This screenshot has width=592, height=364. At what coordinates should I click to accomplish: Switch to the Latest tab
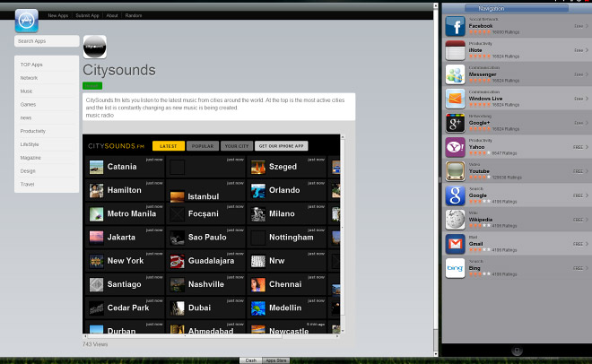coord(169,146)
